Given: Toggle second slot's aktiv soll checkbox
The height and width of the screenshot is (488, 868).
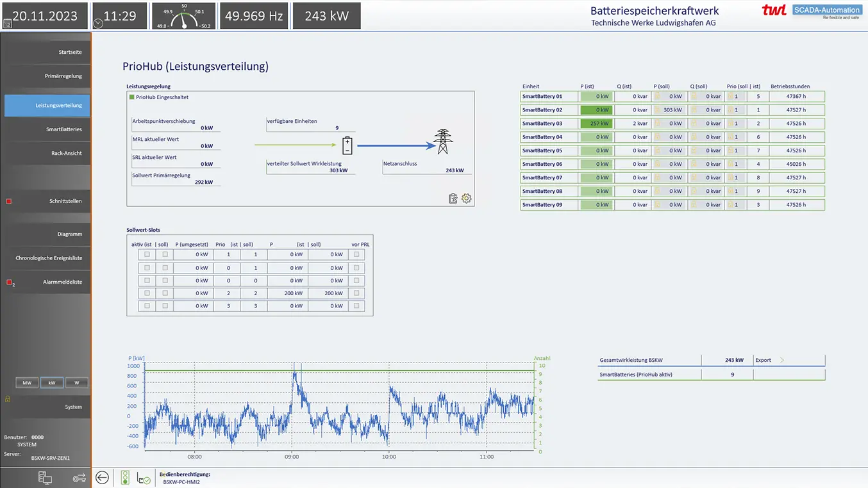Looking at the screenshot, I should pyautogui.click(x=165, y=268).
